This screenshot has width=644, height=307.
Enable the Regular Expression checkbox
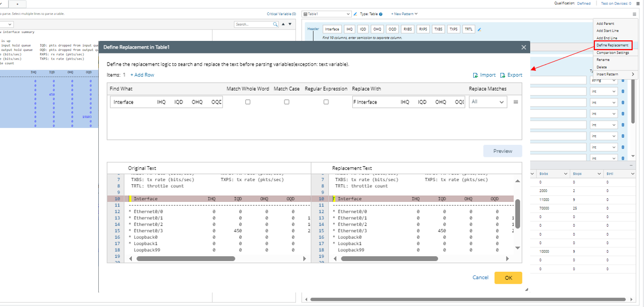(x=326, y=102)
